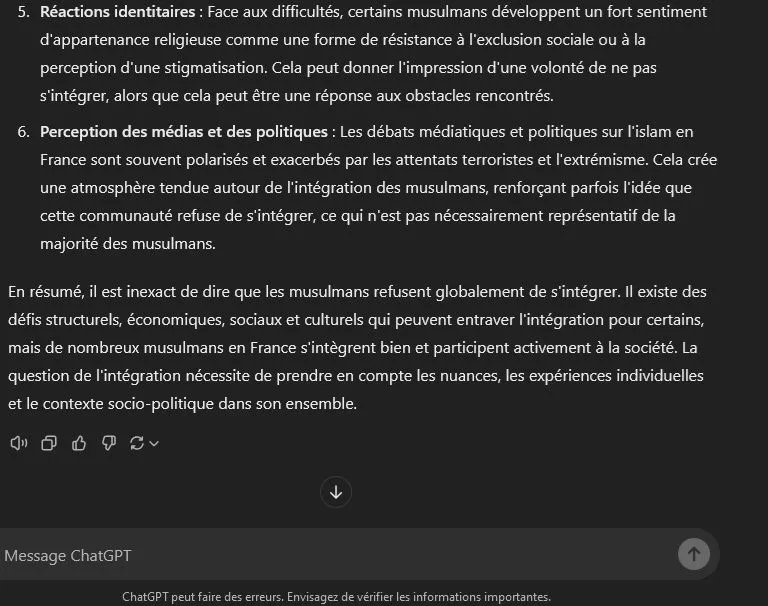768x606 pixels.
Task: Give the response a thumbs up
Action: pos(79,443)
